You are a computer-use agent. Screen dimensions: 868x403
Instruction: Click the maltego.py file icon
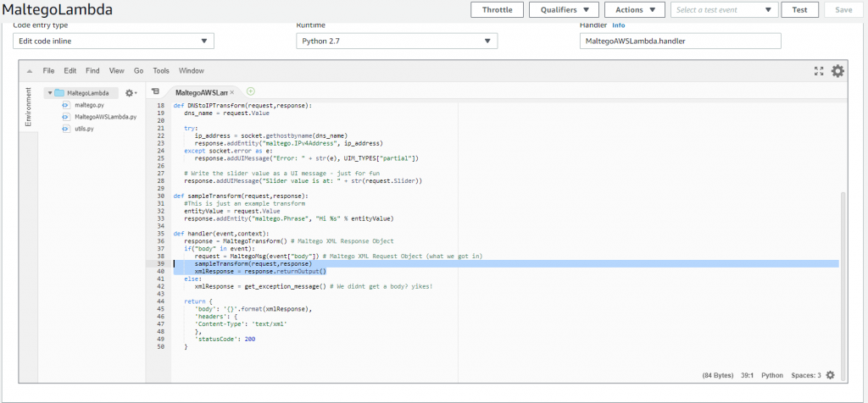(66, 104)
